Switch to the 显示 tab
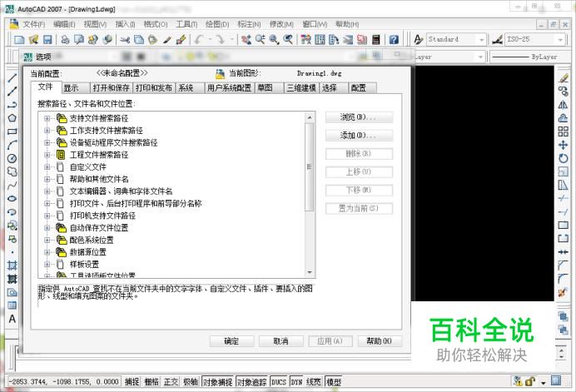Screen dimensions: 576x392 75,88
